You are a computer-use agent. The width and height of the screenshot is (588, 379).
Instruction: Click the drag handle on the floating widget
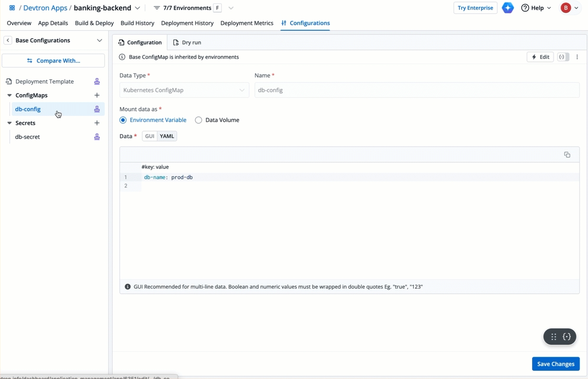553,337
